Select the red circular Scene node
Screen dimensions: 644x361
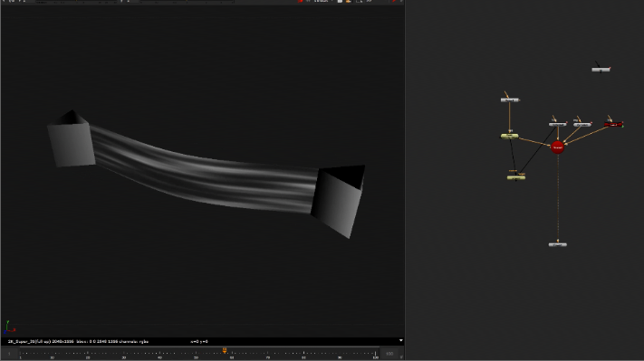click(557, 147)
